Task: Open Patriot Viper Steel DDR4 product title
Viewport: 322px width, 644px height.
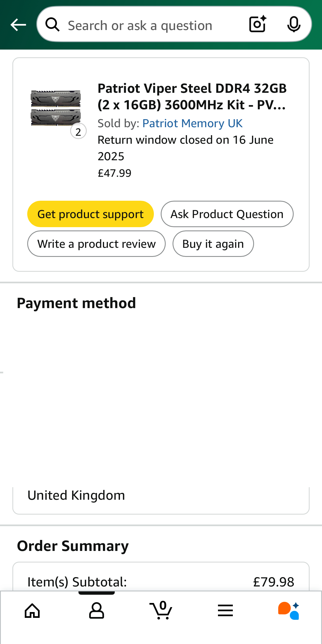Action: click(x=192, y=96)
